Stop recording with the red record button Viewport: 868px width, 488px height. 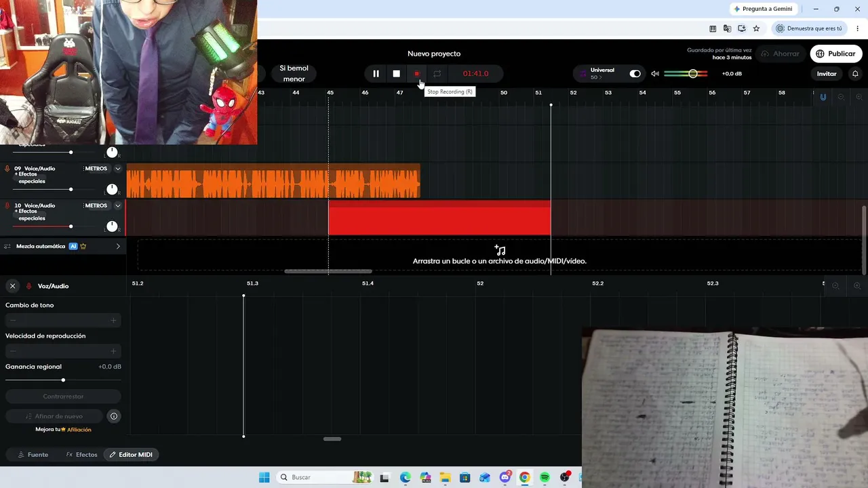pos(417,74)
